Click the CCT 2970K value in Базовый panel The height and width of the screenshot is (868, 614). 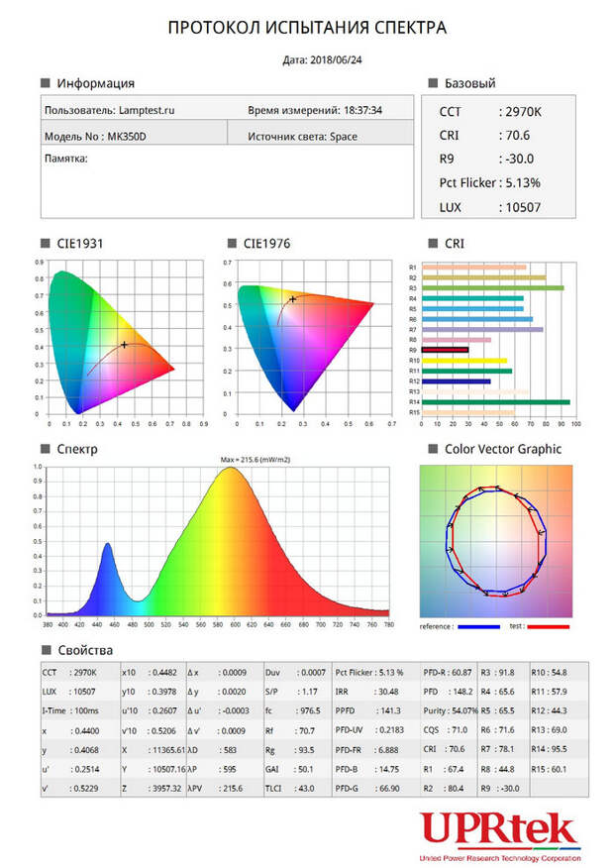490,112
